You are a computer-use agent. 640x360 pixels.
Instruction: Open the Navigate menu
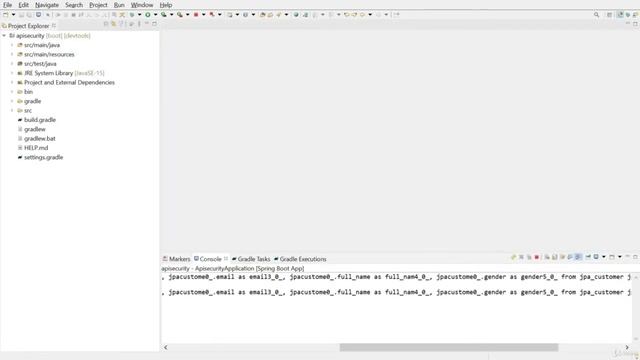(47, 5)
